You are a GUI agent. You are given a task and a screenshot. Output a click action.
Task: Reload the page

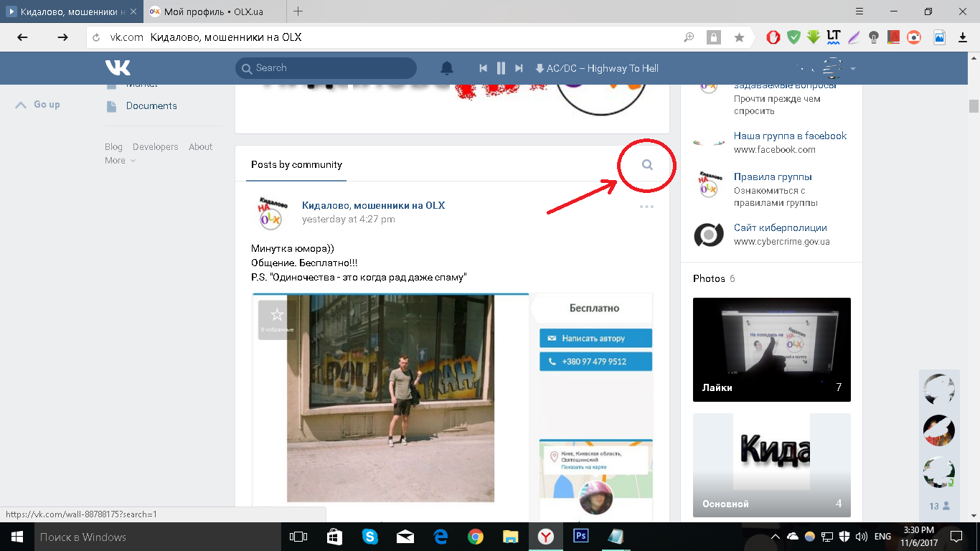tap(96, 37)
